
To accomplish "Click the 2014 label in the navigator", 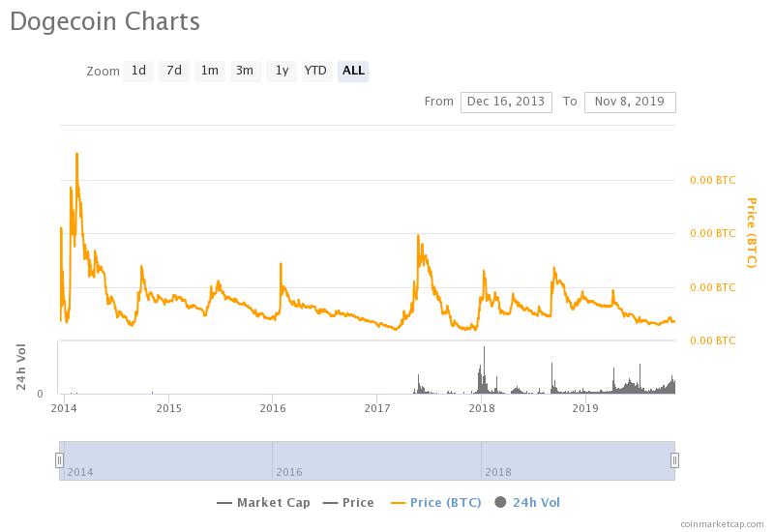I will tap(80, 472).
